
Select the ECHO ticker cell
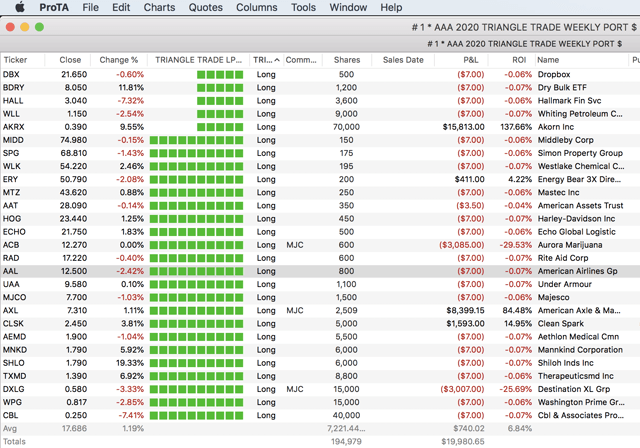point(14,232)
